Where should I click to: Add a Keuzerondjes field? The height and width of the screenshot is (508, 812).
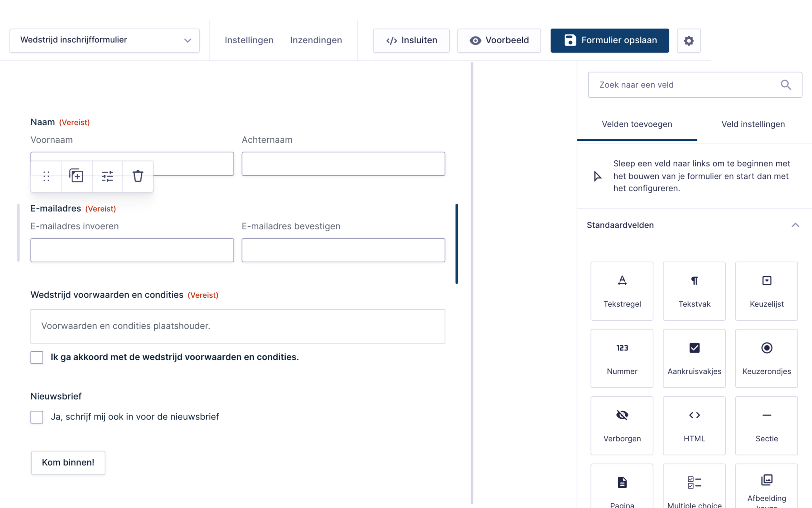[x=766, y=358]
